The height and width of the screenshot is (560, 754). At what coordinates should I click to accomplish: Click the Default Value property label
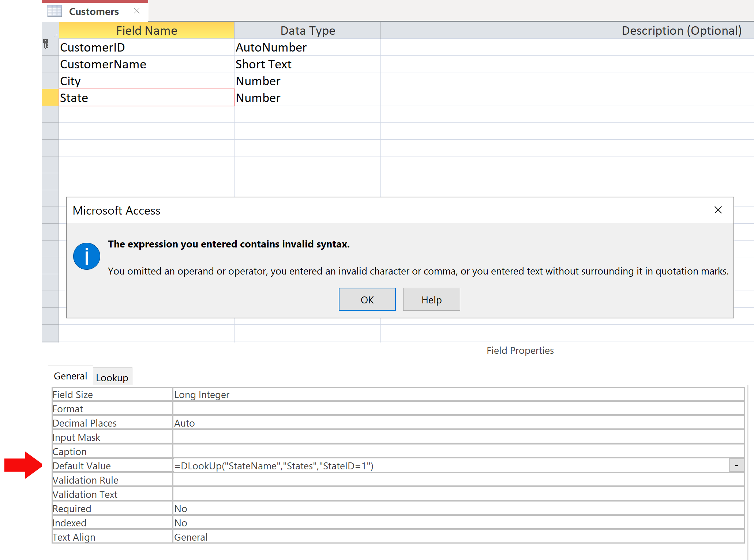[82, 466]
